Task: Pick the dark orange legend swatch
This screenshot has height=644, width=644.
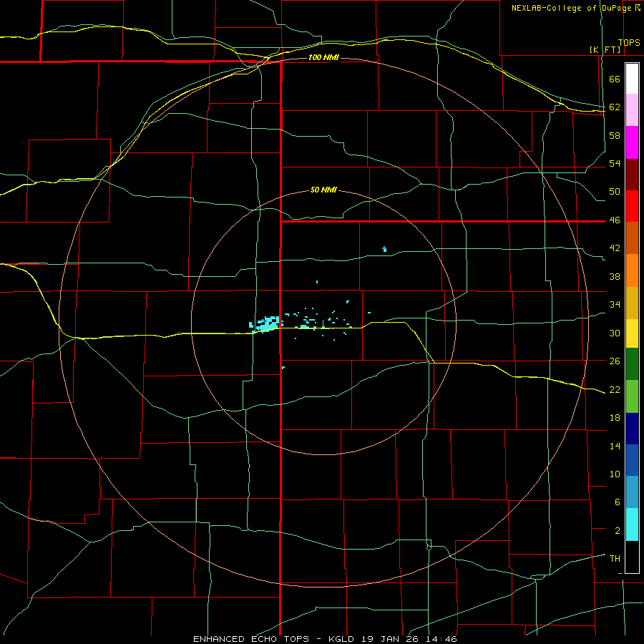Action: [632, 238]
